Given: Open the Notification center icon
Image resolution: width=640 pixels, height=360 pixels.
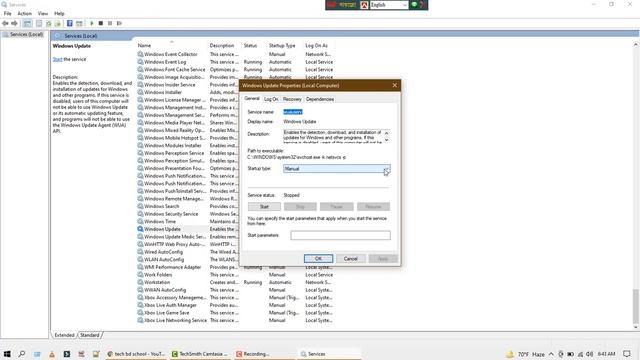Looking at the screenshot, I should tap(627, 354).
